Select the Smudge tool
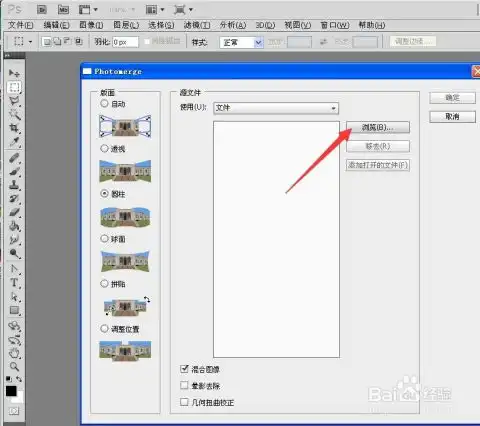This screenshot has height=426, width=480. point(14,240)
